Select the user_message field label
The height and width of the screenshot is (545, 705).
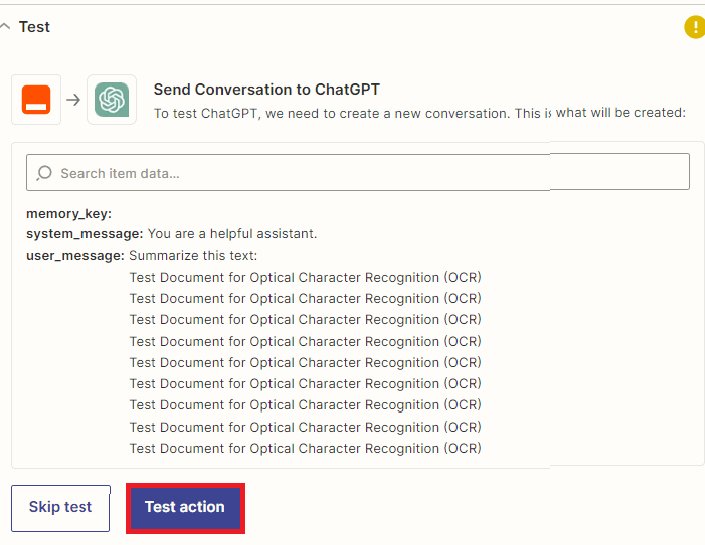[76, 256]
